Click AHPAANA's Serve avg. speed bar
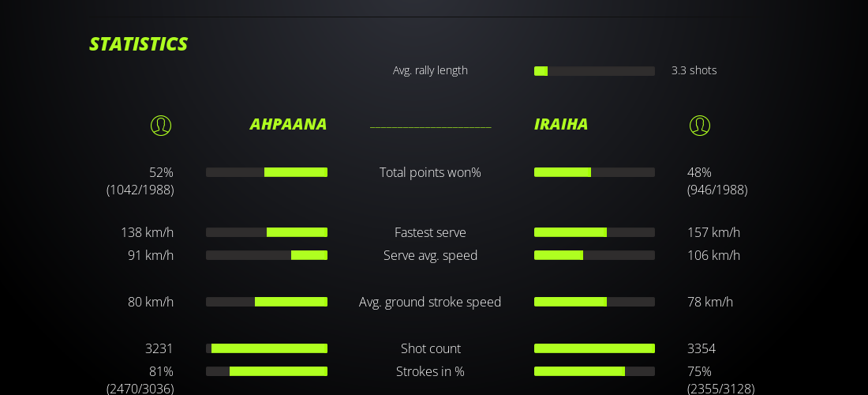Viewport: 868px width, 395px height. click(267, 255)
